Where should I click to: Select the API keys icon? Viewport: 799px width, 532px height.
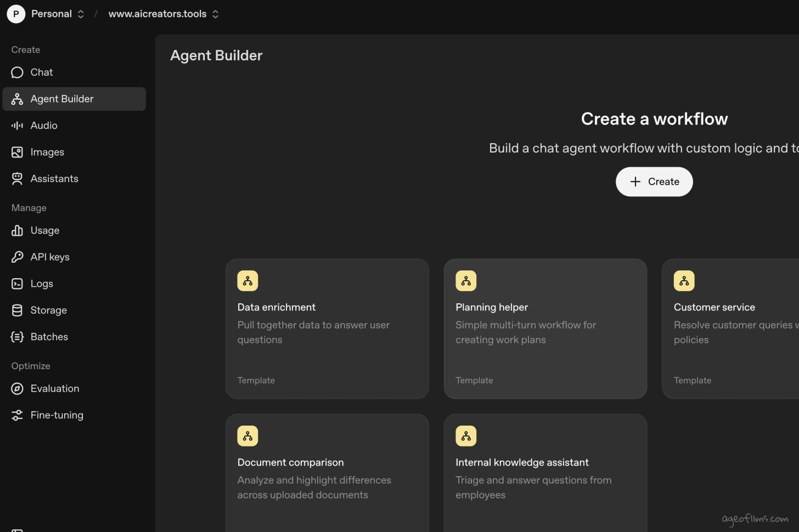pos(17,257)
